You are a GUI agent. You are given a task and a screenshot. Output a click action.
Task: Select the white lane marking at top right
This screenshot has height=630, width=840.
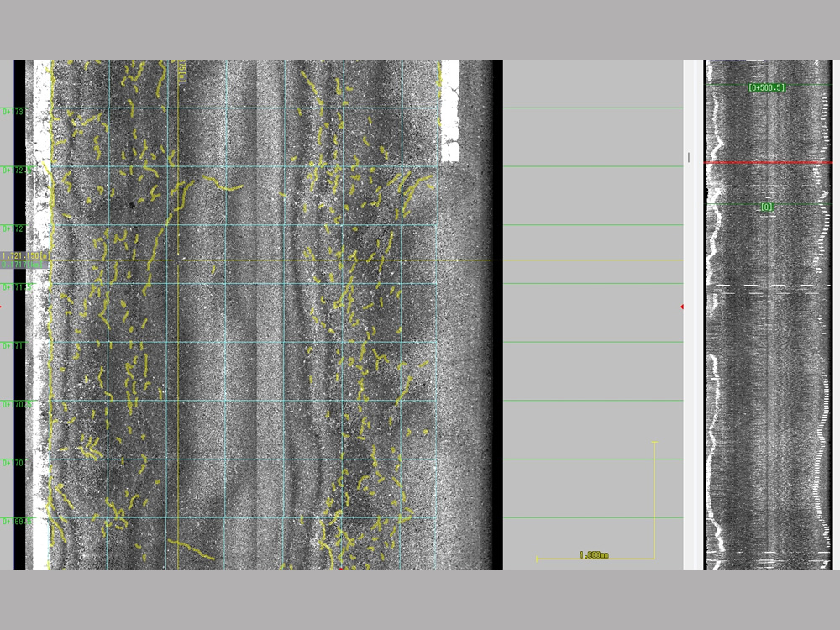pos(450,109)
